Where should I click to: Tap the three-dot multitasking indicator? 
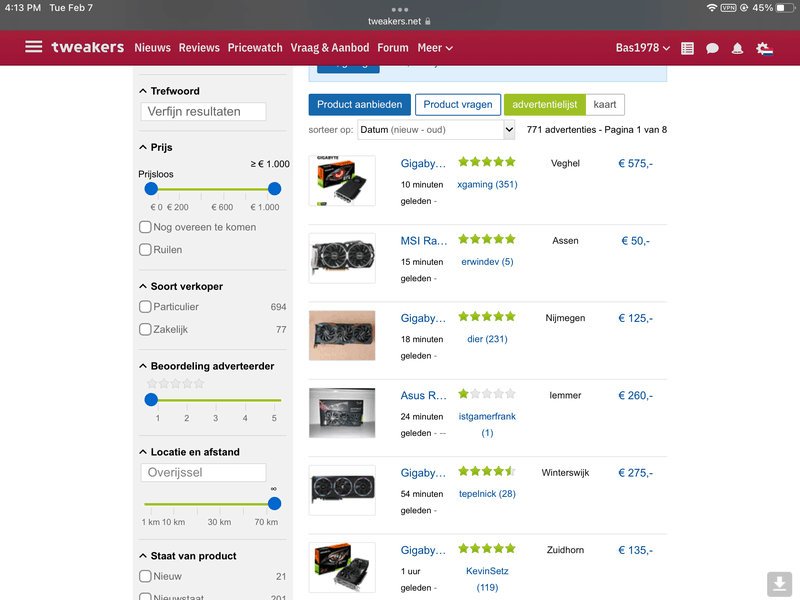(x=399, y=9)
